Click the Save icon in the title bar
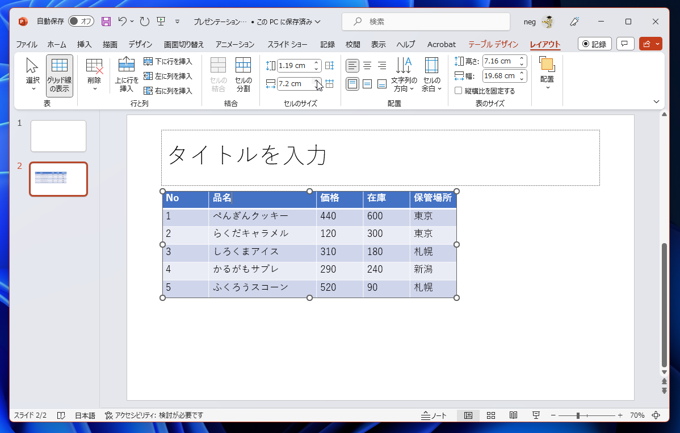The height and width of the screenshot is (433, 680). pos(106,21)
